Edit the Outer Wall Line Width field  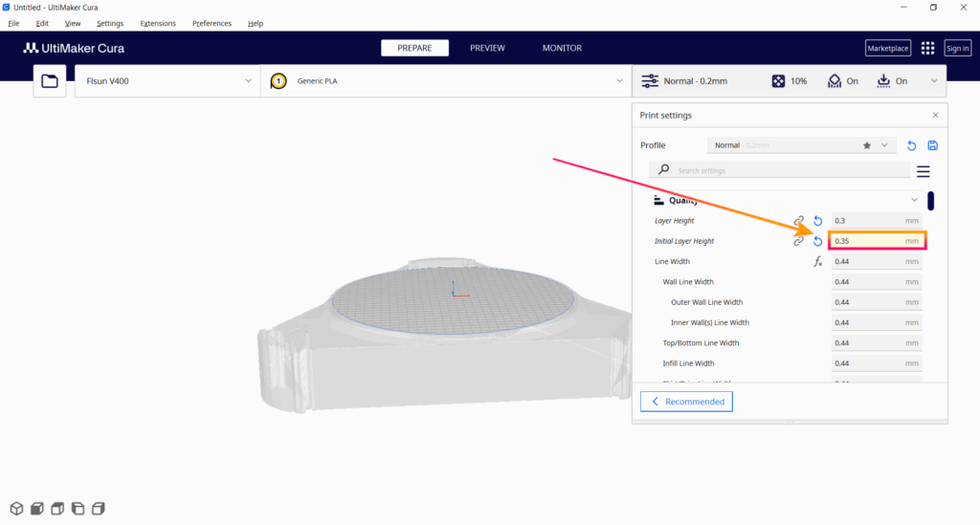point(877,302)
